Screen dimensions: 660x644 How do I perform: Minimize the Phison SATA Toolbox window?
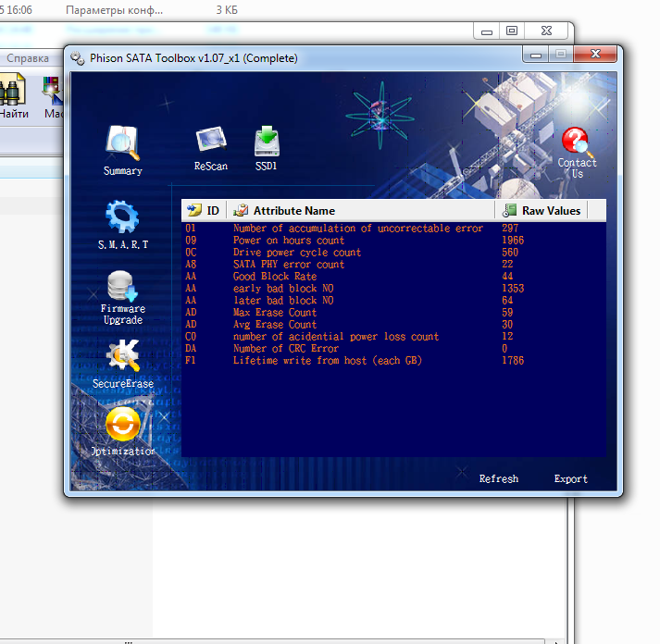click(x=535, y=55)
